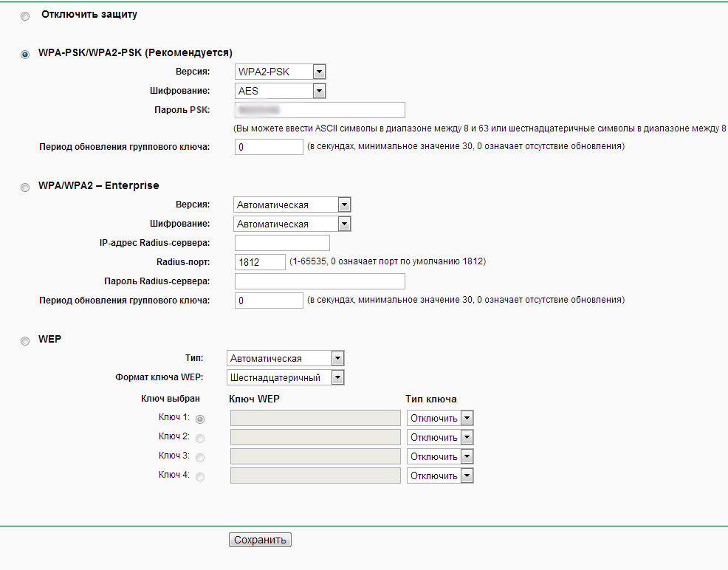Click the Enterprise group key update period field
The width and height of the screenshot is (728, 570).
(x=269, y=301)
